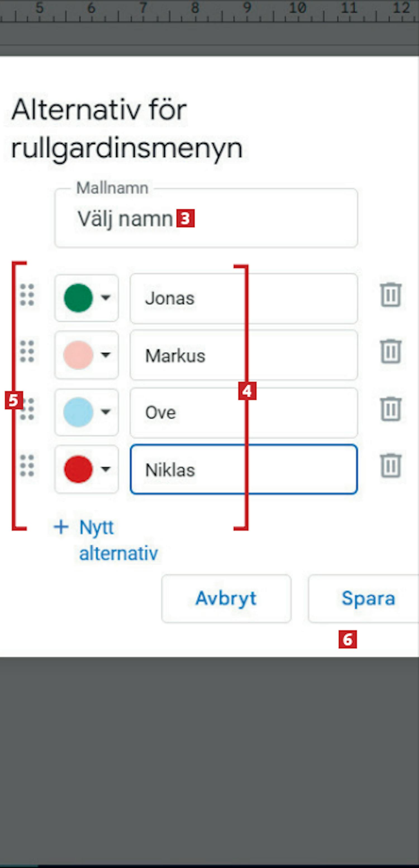Expand the light blue color dropdown for Ove
Image resolution: width=419 pixels, height=868 pixels.
87,412
